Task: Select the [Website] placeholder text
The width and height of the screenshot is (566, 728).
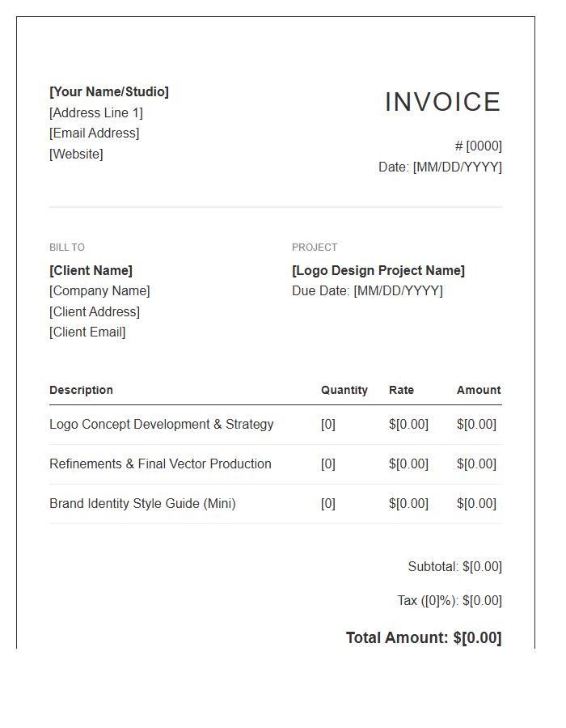Action: [76, 154]
